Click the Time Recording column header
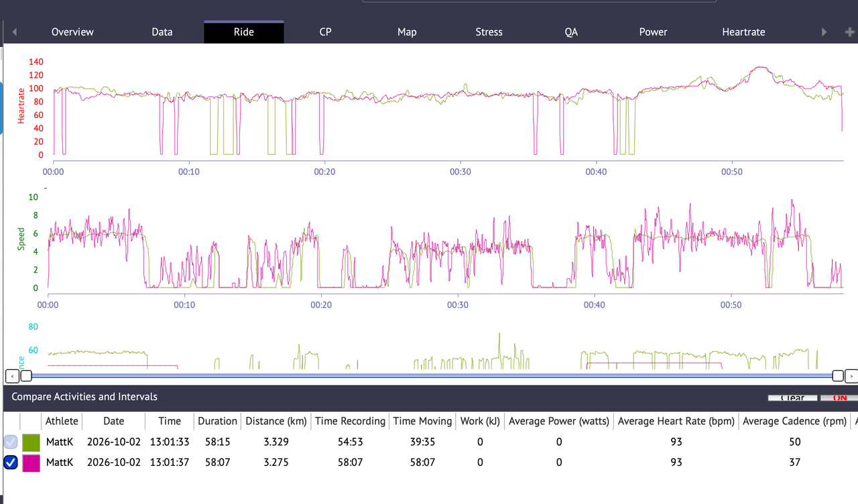Viewport: 858px width, 504px height. (351, 421)
